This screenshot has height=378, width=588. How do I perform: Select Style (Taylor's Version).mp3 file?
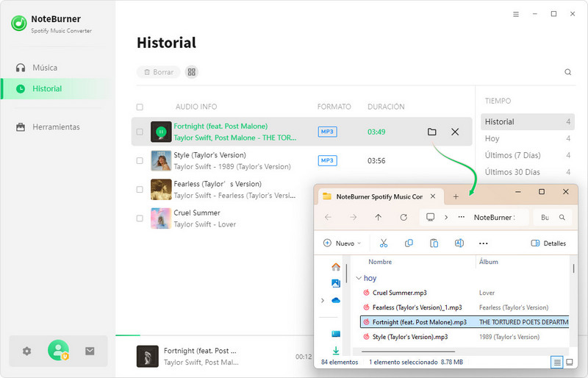410,337
